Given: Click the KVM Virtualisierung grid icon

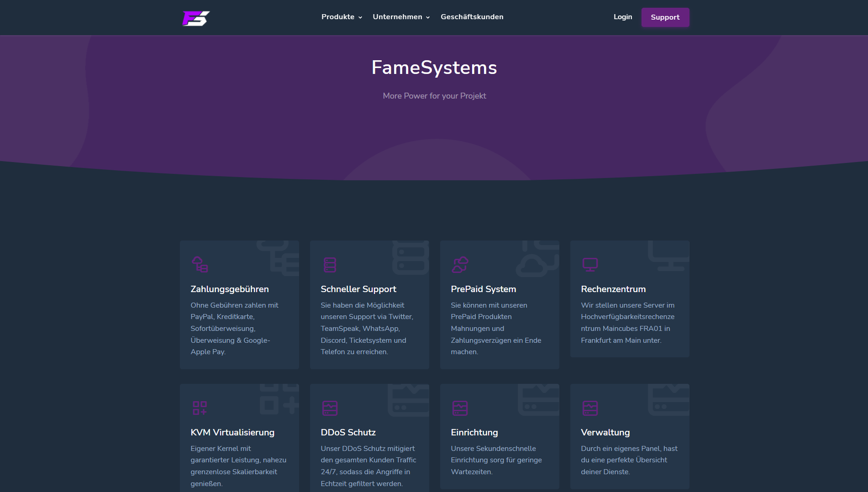Looking at the screenshot, I should coord(200,408).
